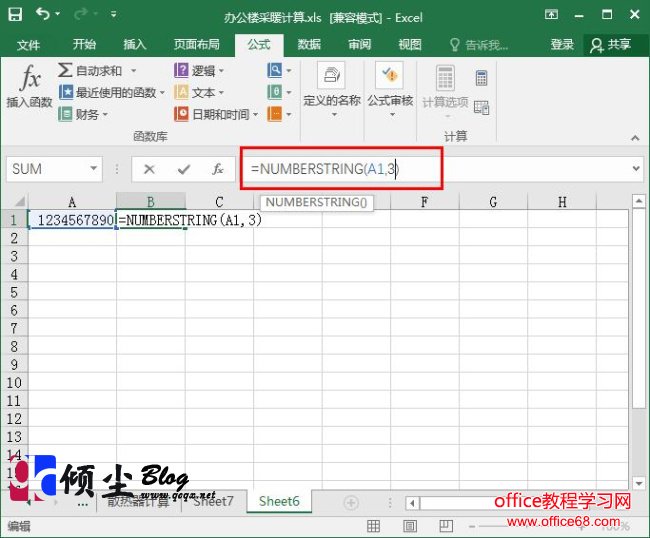This screenshot has width=650, height=538.
Task: Click the Calculate Now calculator icon
Action: (x=481, y=78)
